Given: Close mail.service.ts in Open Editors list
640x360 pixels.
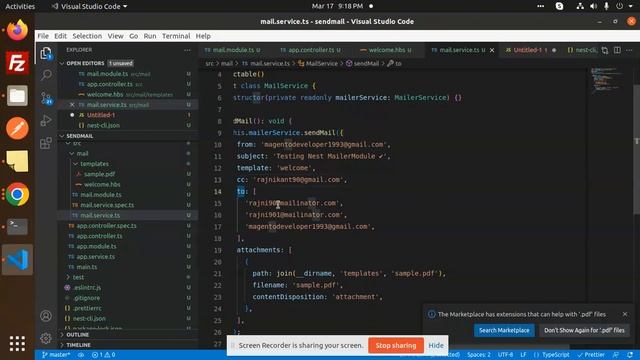Looking at the screenshot, I should tap(72, 105).
